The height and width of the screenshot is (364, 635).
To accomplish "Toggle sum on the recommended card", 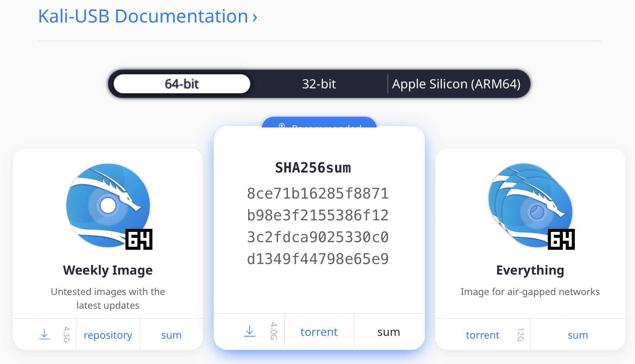I will [x=389, y=332].
